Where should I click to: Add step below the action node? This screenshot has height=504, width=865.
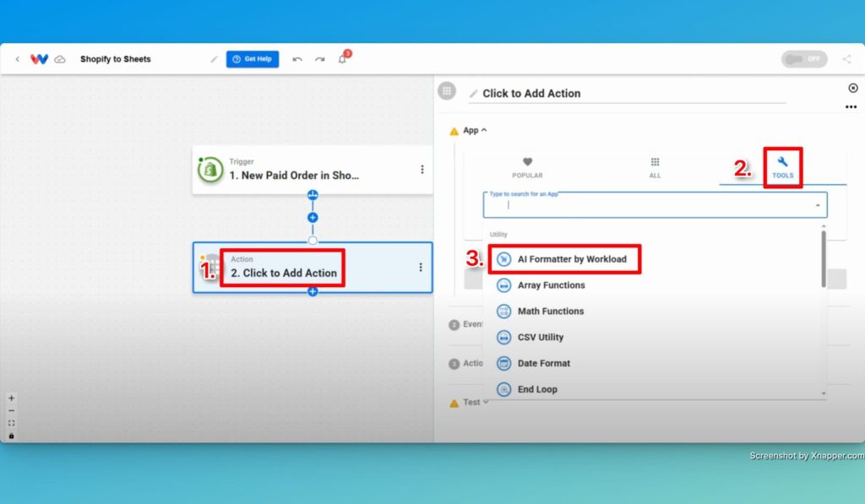313,291
